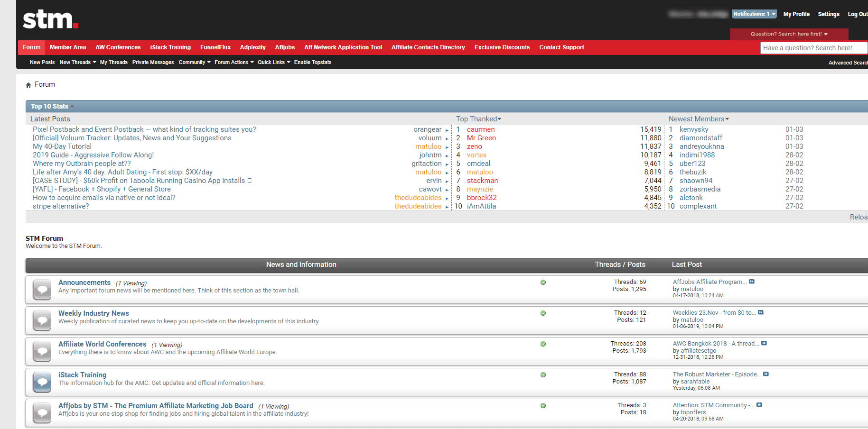Open the Member Area tab
The height and width of the screenshot is (429, 868).
68,47
